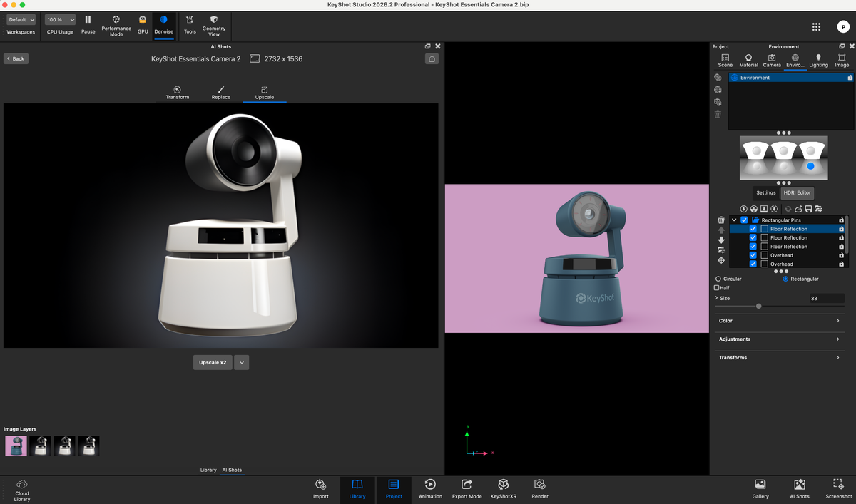Screen dimensions: 856x504
Task: Click the Back button
Action: point(16,58)
